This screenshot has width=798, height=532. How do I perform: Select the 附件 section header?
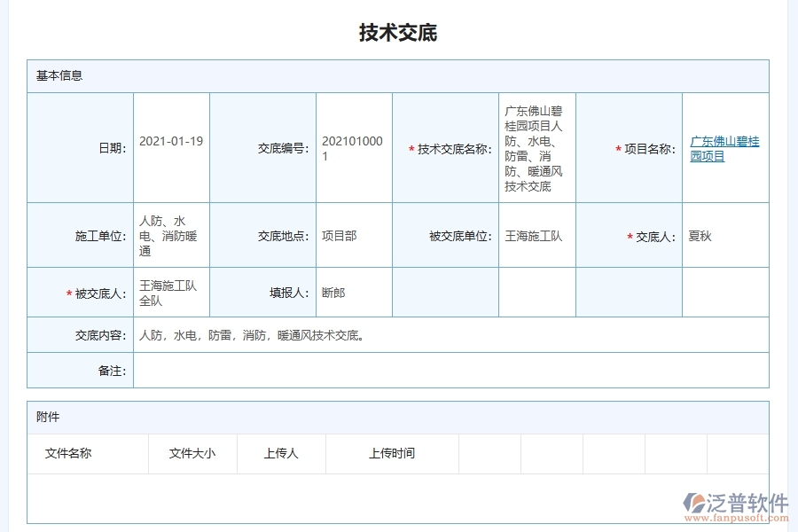pos(50,417)
